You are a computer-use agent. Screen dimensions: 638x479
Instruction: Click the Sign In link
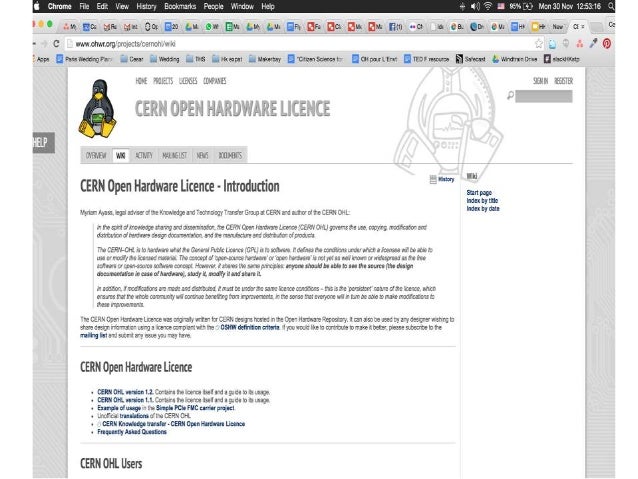(540, 81)
